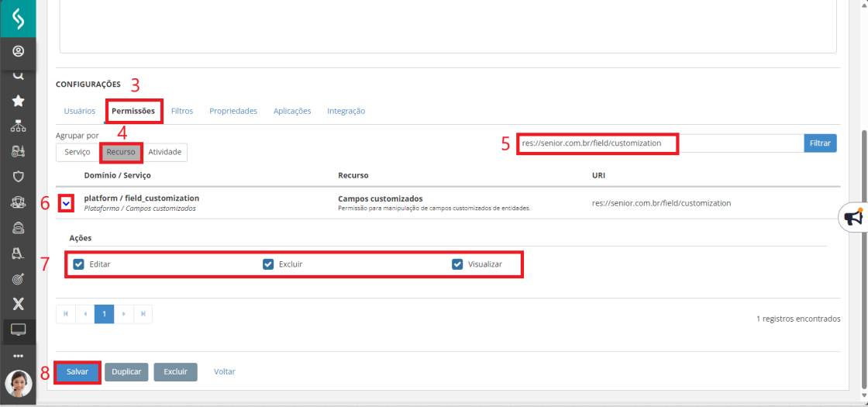Group by Atividade
This screenshot has width=868, height=407.
pos(165,152)
